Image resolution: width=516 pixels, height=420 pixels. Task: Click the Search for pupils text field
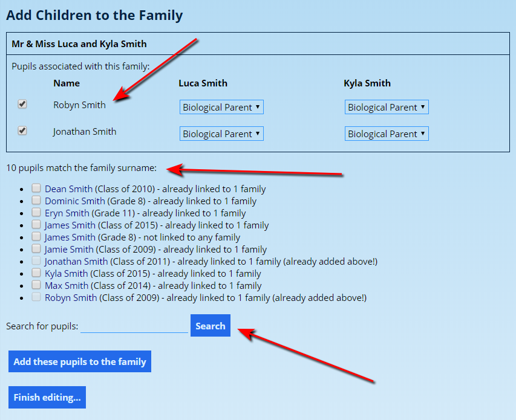point(134,326)
